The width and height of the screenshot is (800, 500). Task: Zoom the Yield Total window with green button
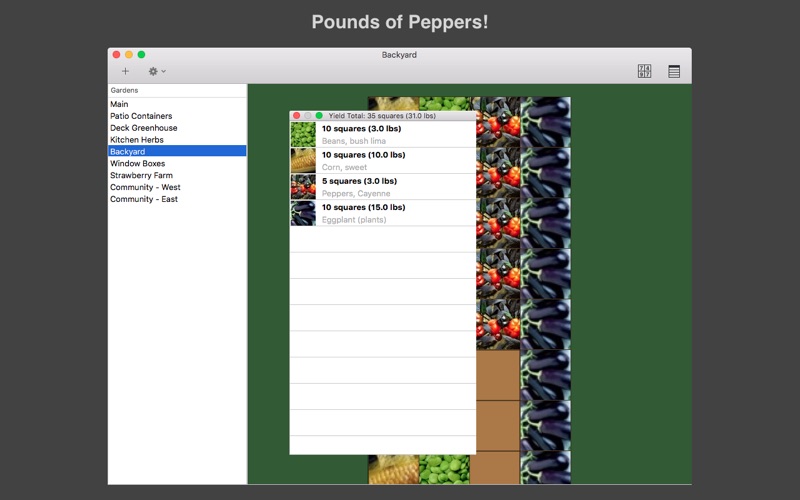tap(319, 116)
